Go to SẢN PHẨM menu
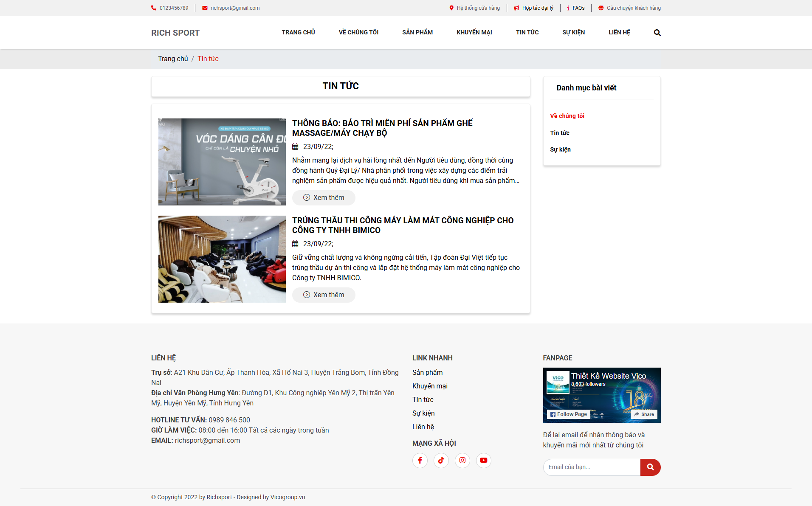 [417, 32]
